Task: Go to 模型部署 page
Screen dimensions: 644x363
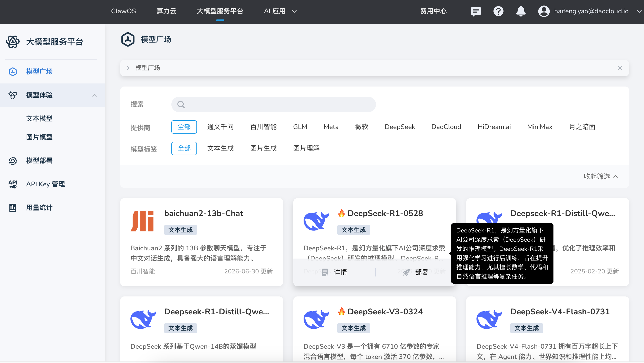Action: click(52, 161)
